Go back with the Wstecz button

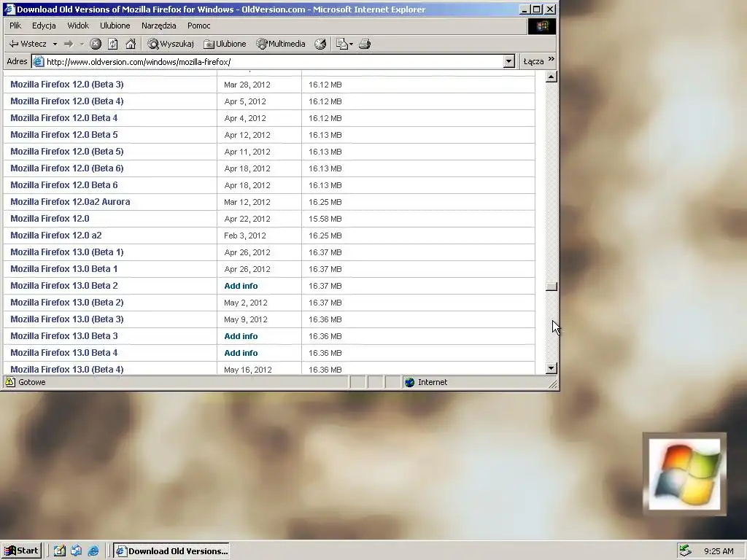(28, 44)
